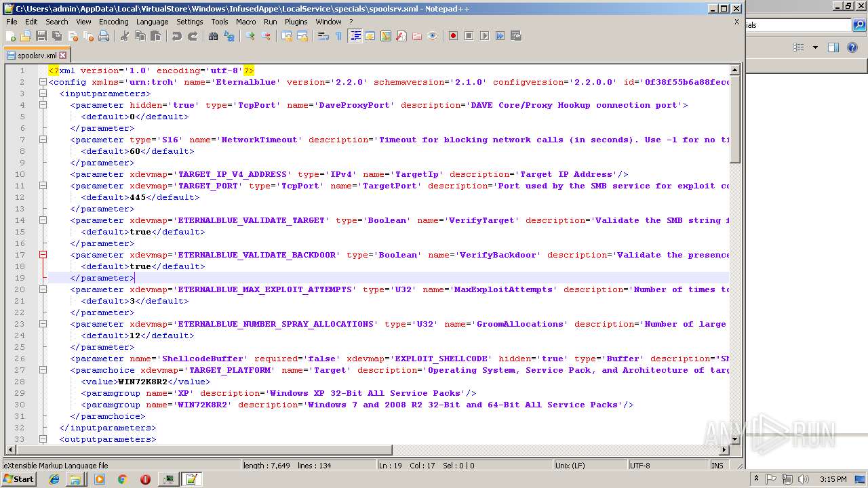868x488 pixels.
Task: Create a new document with the New icon
Action: tap(11, 36)
